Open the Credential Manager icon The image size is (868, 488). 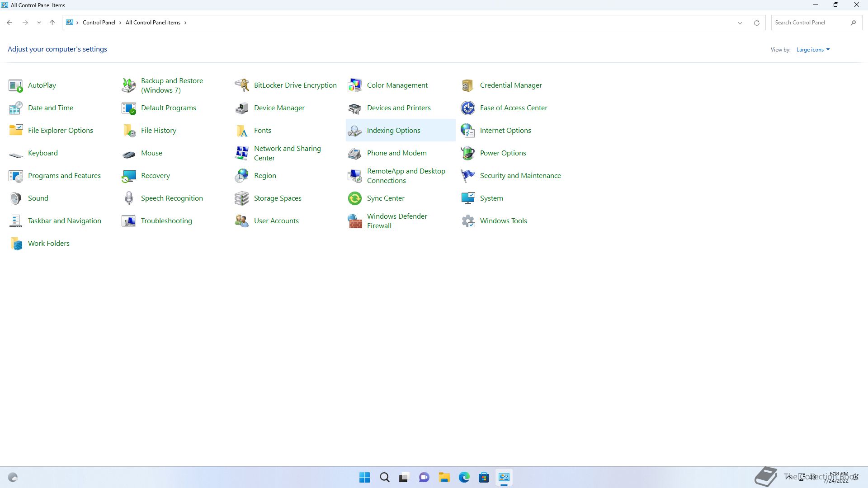(x=468, y=85)
